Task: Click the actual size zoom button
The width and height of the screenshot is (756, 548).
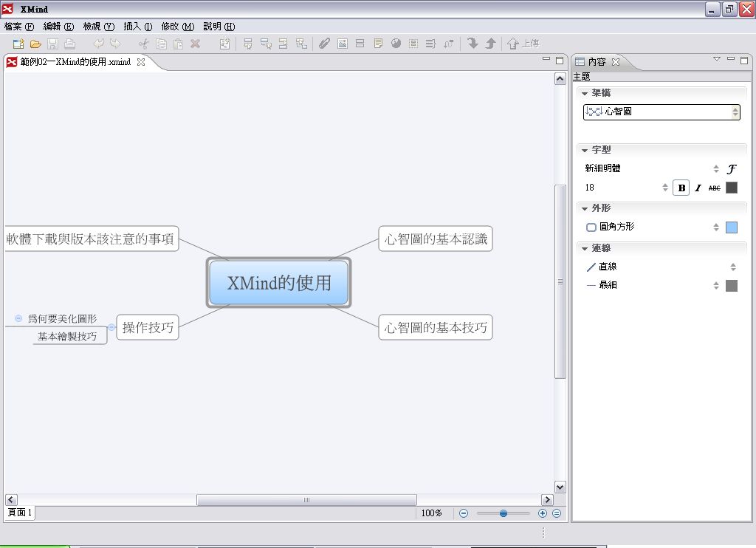Action: (557, 514)
